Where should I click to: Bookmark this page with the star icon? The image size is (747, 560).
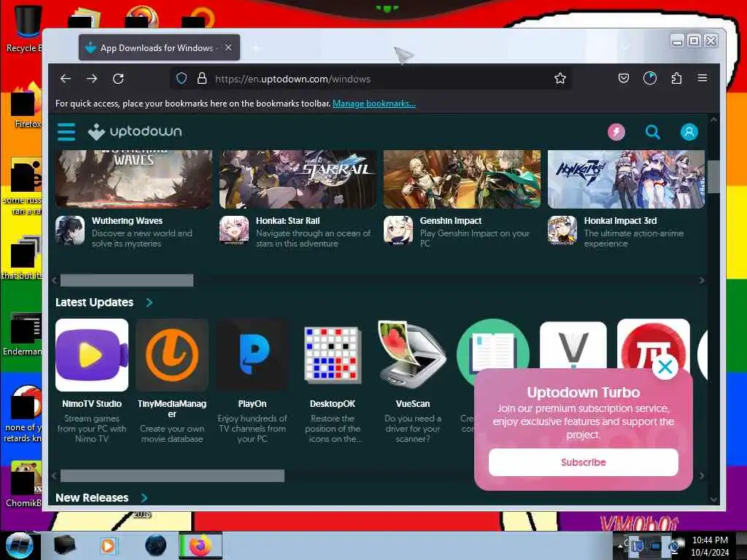(x=560, y=79)
